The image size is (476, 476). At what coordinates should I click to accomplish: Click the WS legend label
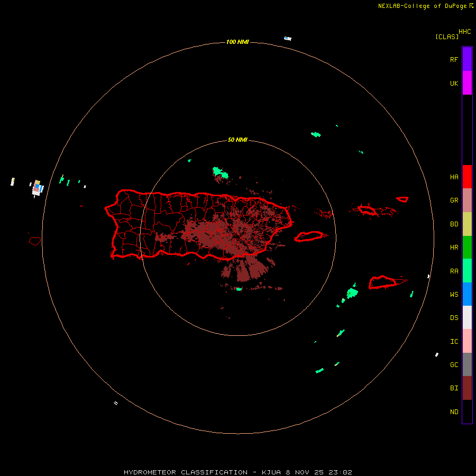coord(454,295)
